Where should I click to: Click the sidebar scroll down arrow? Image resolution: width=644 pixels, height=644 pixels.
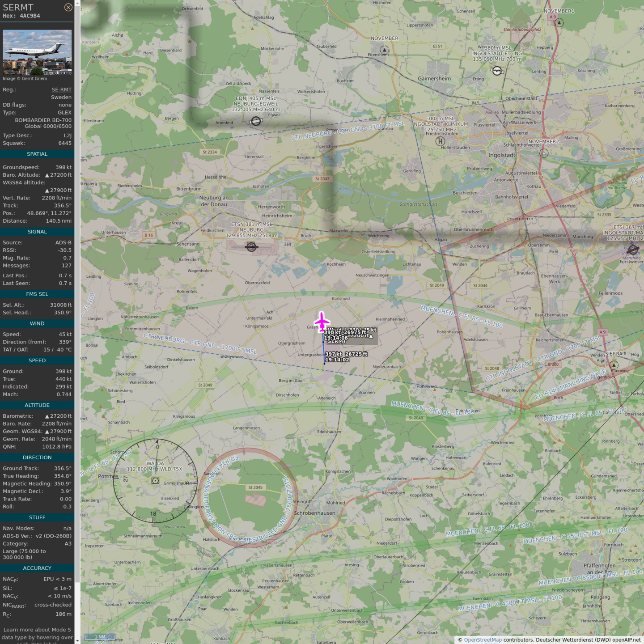[x=77, y=640]
